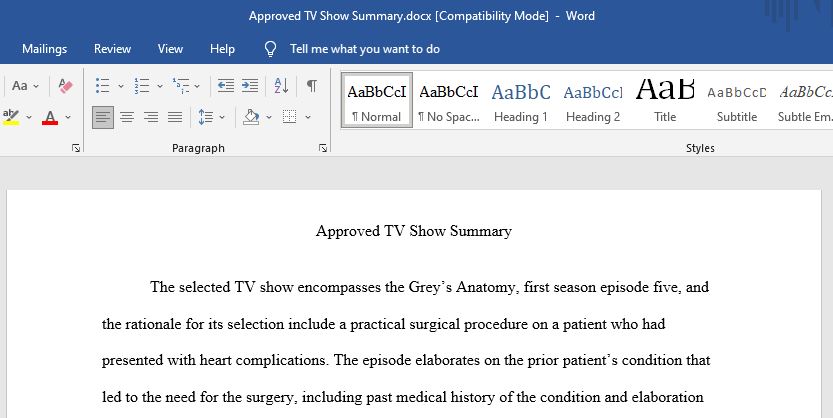Toggle Align Right button
Viewport: 833px width, 418px height.
click(151, 117)
